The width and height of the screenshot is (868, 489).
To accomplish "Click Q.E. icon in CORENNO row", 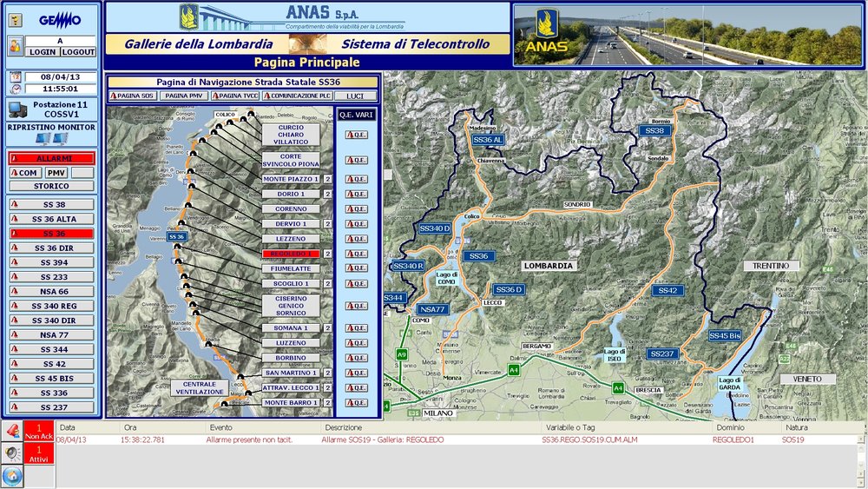I will (x=356, y=208).
